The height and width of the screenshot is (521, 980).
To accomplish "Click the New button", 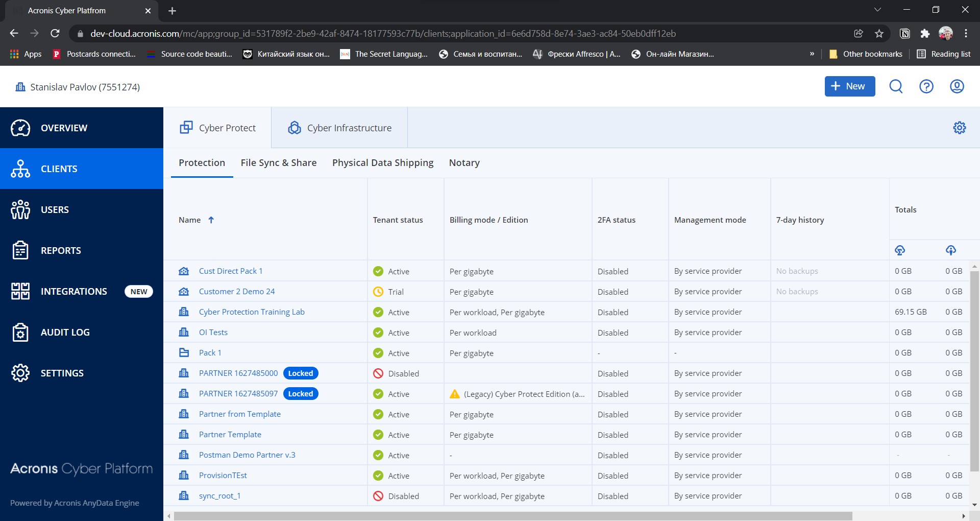I will (850, 86).
